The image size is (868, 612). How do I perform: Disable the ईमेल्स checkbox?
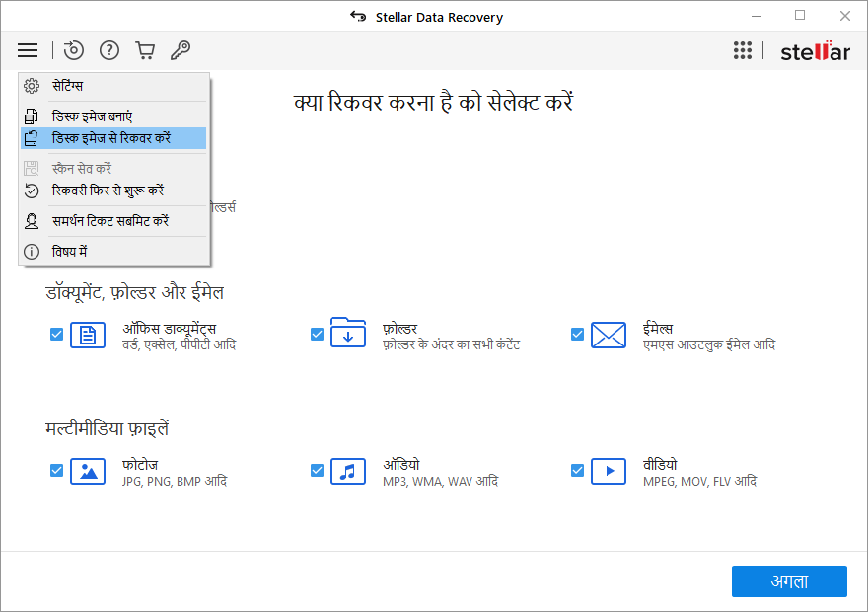tap(577, 335)
